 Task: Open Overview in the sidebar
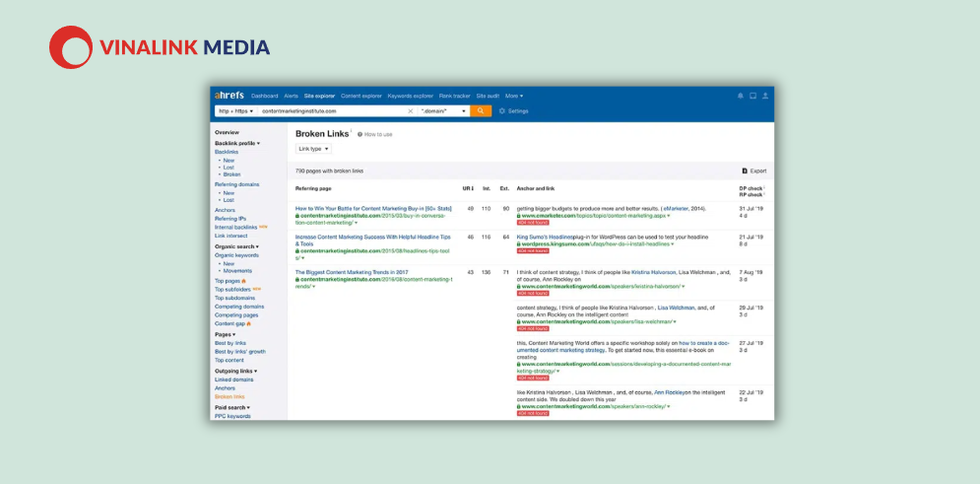click(227, 132)
